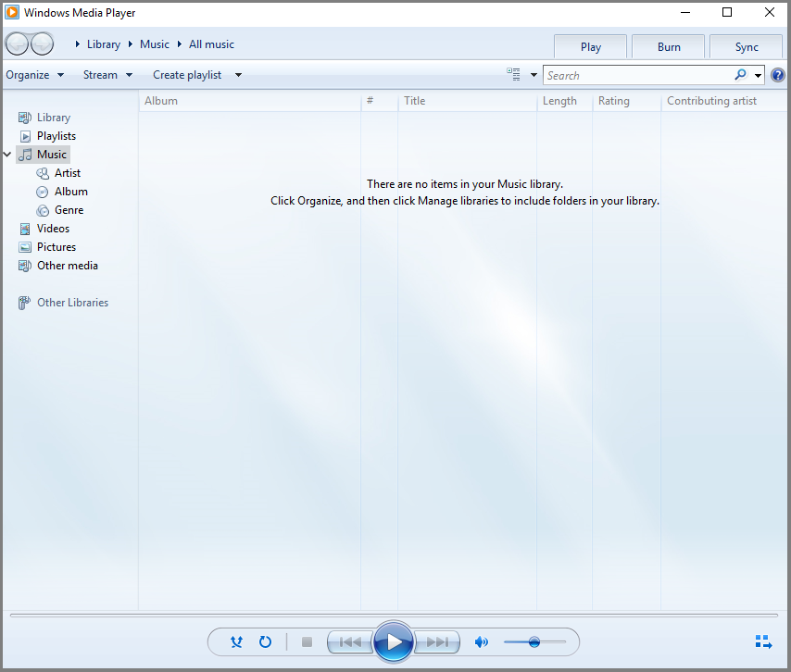Mute the sound using the speaker icon
The width and height of the screenshot is (791, 672).
[x=482, y=641]
